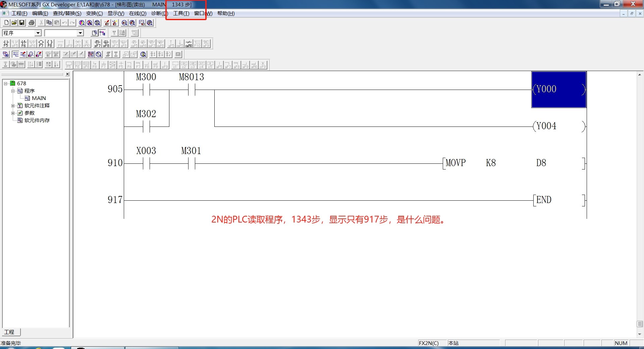Select MAIN in the project tree
The width and height of the screenshot is (644, 349).
pos(39,98)
